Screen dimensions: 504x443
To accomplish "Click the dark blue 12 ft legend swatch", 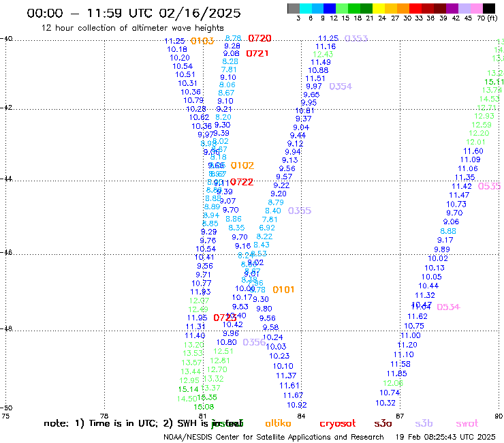I will pos(330,8).
